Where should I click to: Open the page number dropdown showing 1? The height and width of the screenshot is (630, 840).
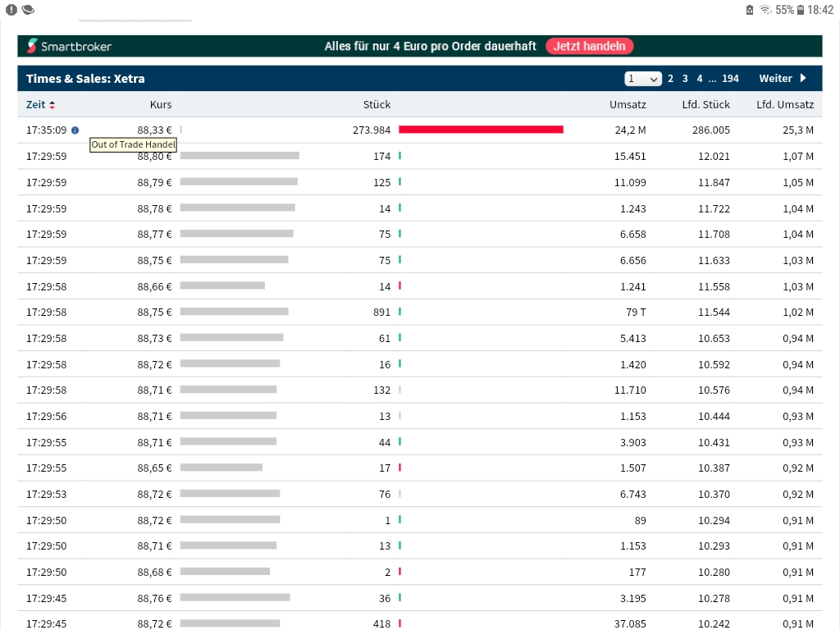click(x=643, y=78)
